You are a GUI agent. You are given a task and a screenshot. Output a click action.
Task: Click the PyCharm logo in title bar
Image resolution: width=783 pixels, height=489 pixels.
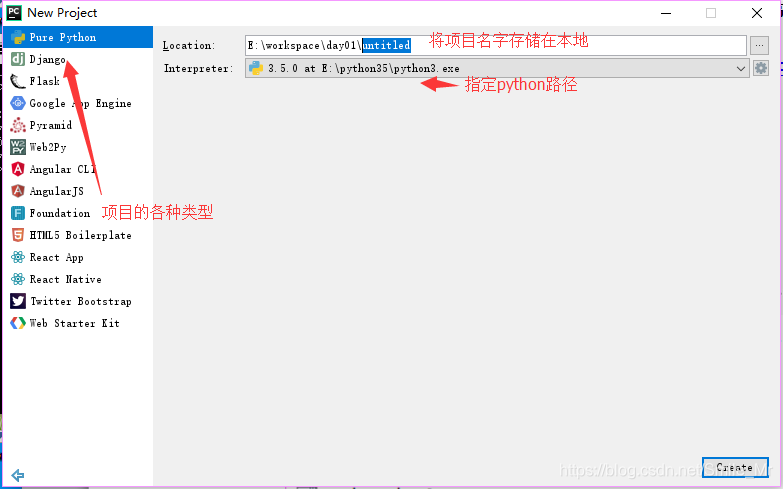click(13, 12)
